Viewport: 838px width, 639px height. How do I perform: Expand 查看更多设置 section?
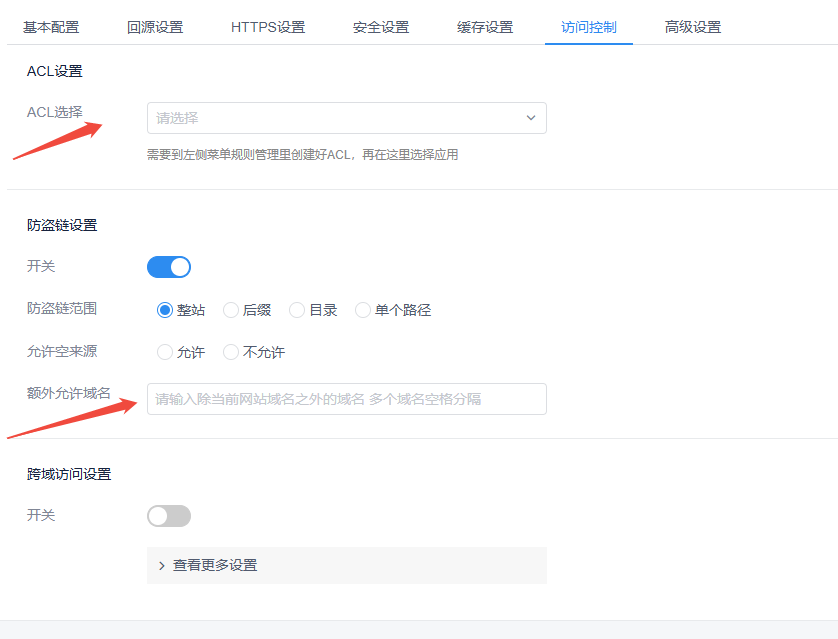pos(215,565)
